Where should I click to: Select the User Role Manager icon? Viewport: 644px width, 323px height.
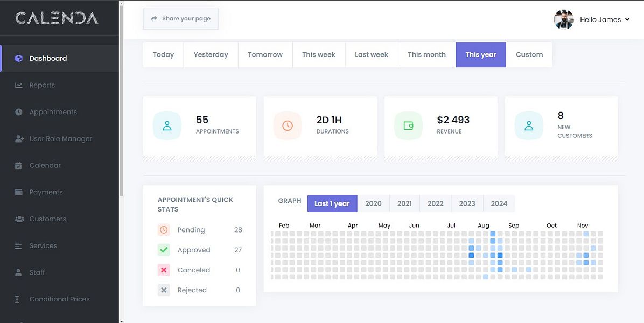click(x=19, y=139)
